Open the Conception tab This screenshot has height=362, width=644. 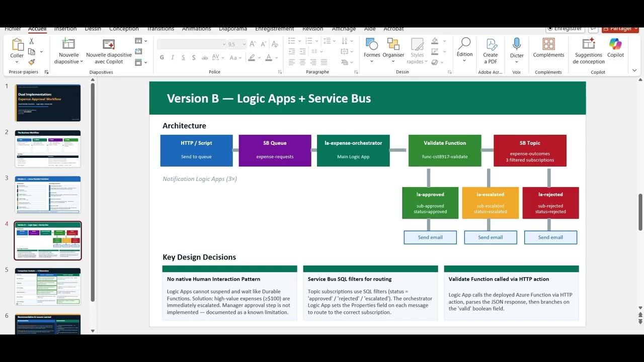(x=124, y=29)
